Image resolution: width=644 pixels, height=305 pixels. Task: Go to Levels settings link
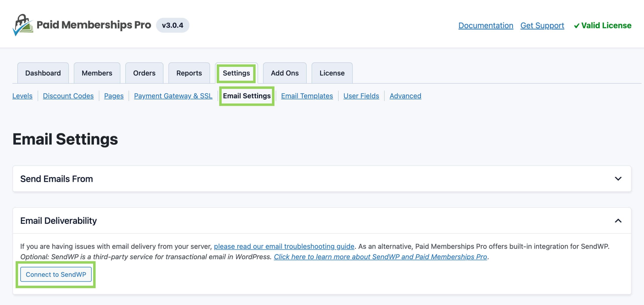pyautogui.click(x=22, y=96)
